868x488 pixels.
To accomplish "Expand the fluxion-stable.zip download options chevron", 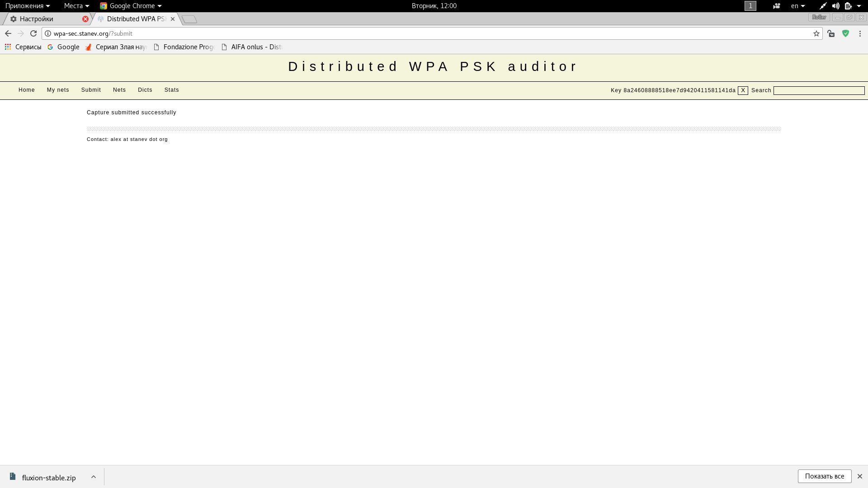I will (93, 477).
